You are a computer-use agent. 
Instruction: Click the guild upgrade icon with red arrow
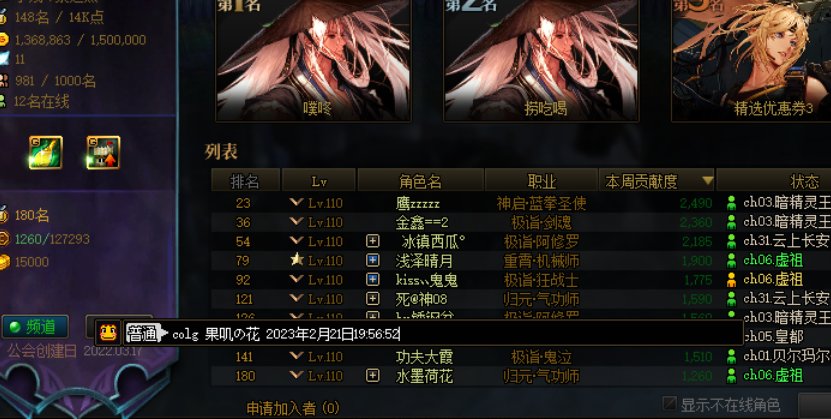[103, 153]
